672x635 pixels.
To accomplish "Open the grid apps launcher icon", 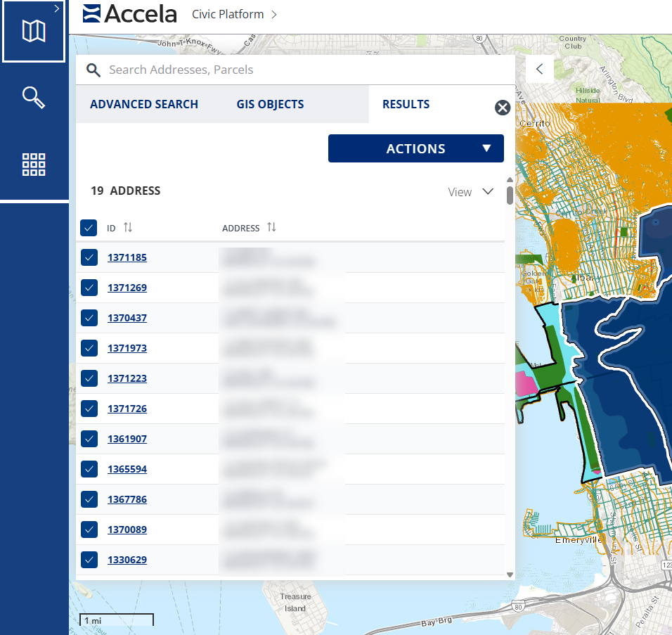I will 34,164.
